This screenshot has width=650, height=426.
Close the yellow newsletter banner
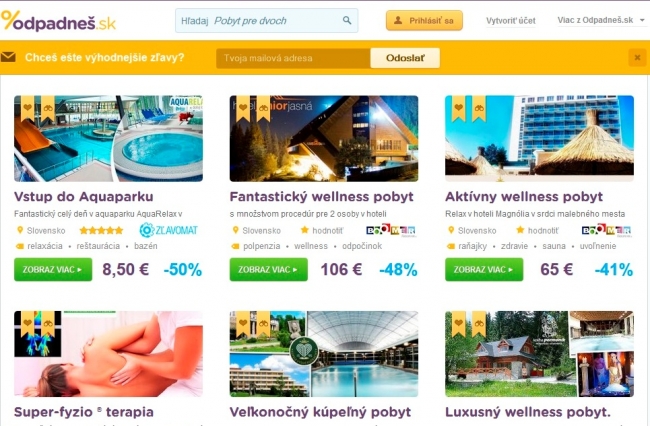click(638, 58)
